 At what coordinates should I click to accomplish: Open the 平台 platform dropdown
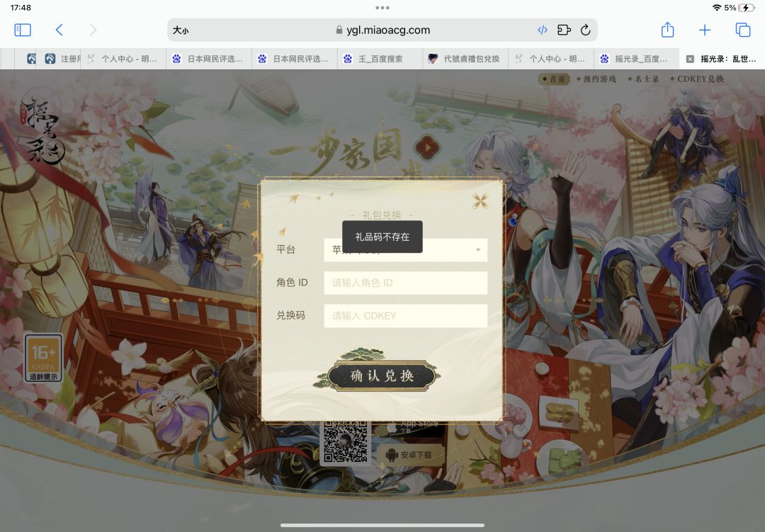point(405,250)
